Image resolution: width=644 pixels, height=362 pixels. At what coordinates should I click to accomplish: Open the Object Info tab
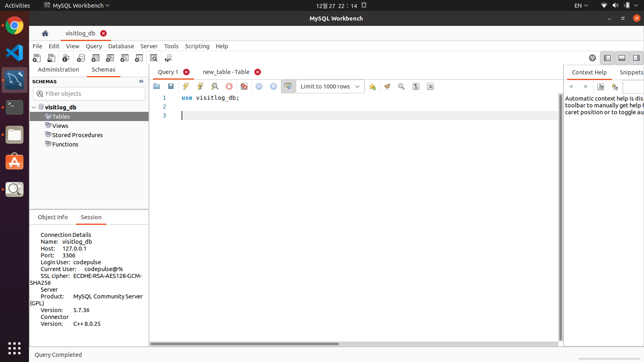click(x=53, y=217)
